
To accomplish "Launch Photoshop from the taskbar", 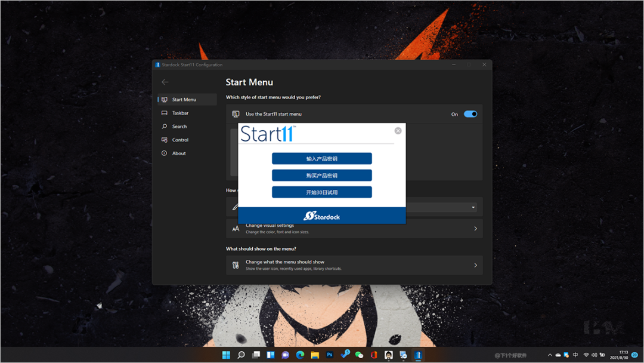I will point(330,355).
